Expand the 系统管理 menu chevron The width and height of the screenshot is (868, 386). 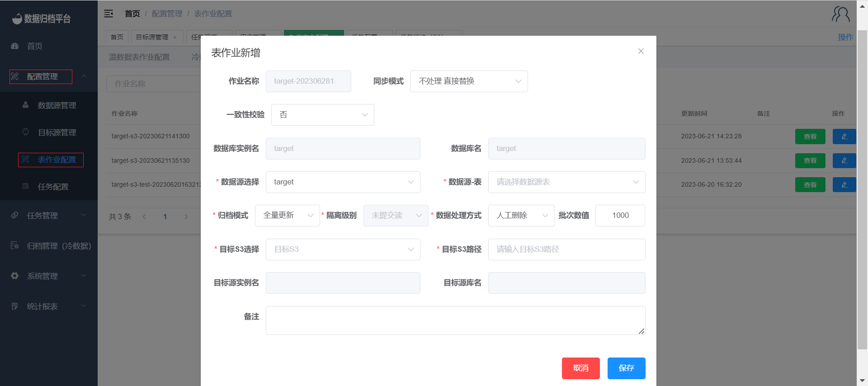(x=84, y=276)
